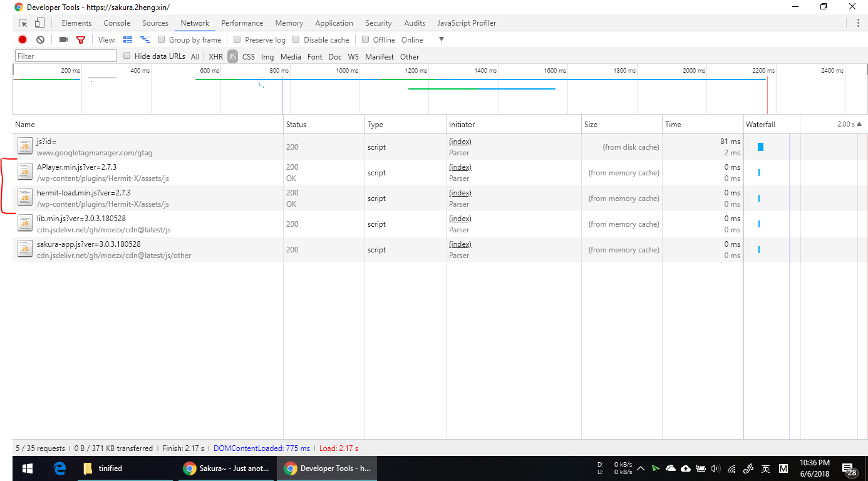The height and width of the screenshot is (481, 868).
Task: Open the (index) initiator link for APlayer.min.js
Action: point(460,167)
